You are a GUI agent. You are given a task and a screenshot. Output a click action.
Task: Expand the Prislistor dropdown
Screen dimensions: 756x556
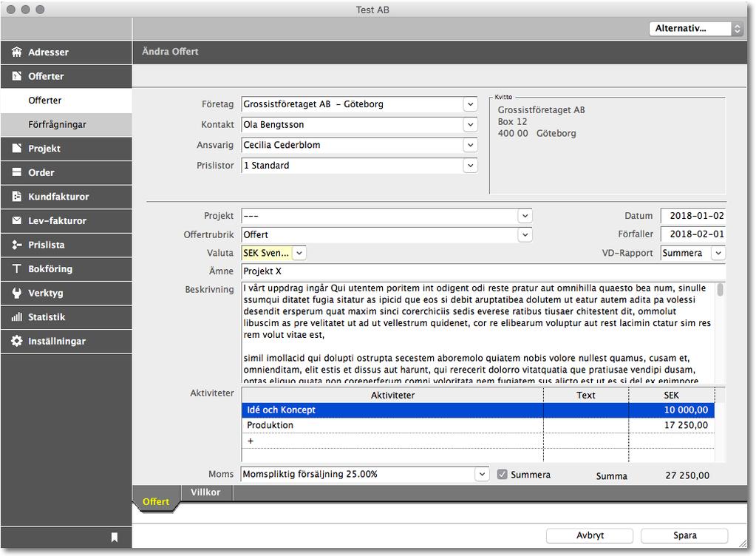470,166
